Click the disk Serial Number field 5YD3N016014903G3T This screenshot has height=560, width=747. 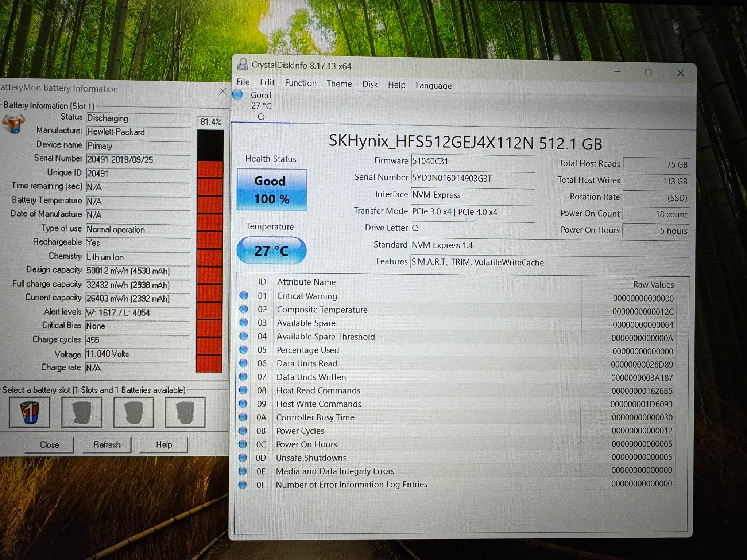tap(473, 178)
